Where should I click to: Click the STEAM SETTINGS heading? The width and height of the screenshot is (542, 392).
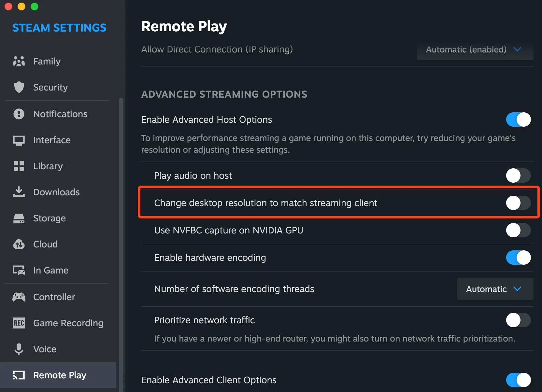tap(59, 28)
